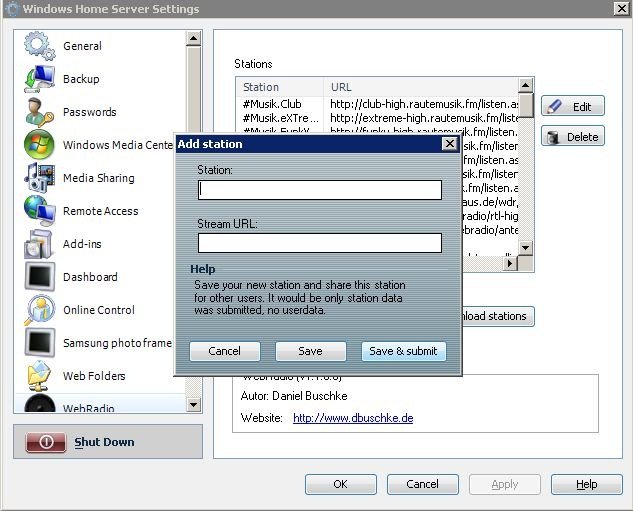Click the extreme-high.rautemusik.fm URL cell
633x511 pixels.
coord(424,118)
